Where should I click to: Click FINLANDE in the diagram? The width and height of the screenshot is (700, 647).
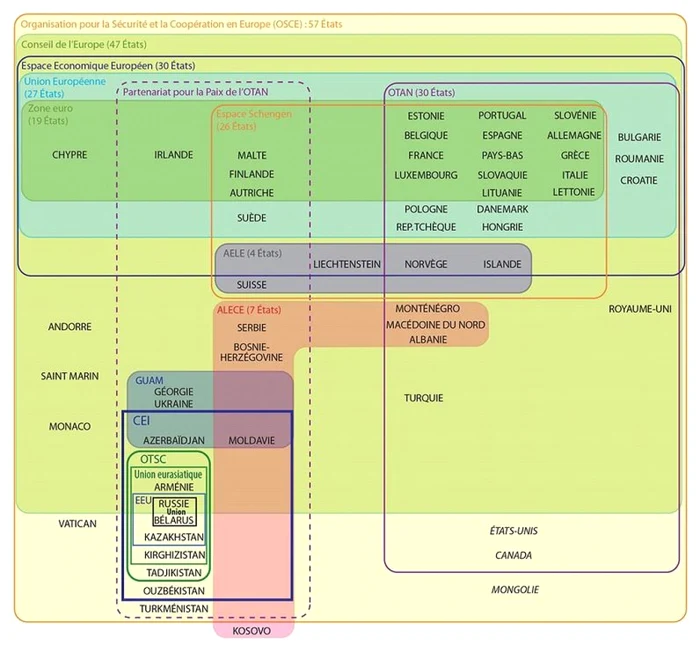coord(252,174)
